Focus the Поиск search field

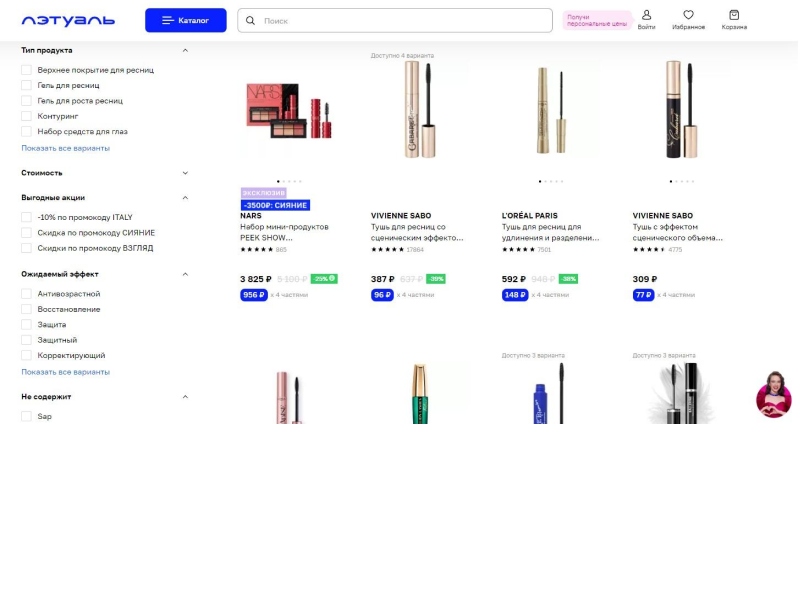click(x=395, y=20)
